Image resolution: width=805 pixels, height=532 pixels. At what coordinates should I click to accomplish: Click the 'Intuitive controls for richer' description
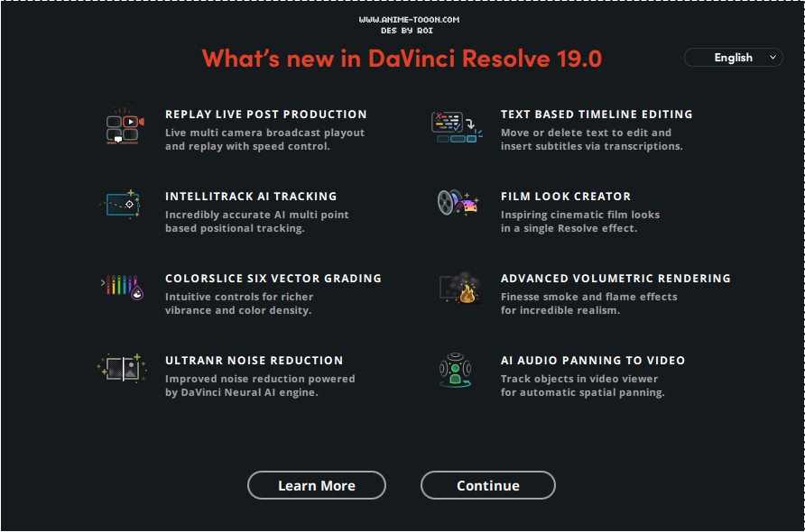point(239,297)
